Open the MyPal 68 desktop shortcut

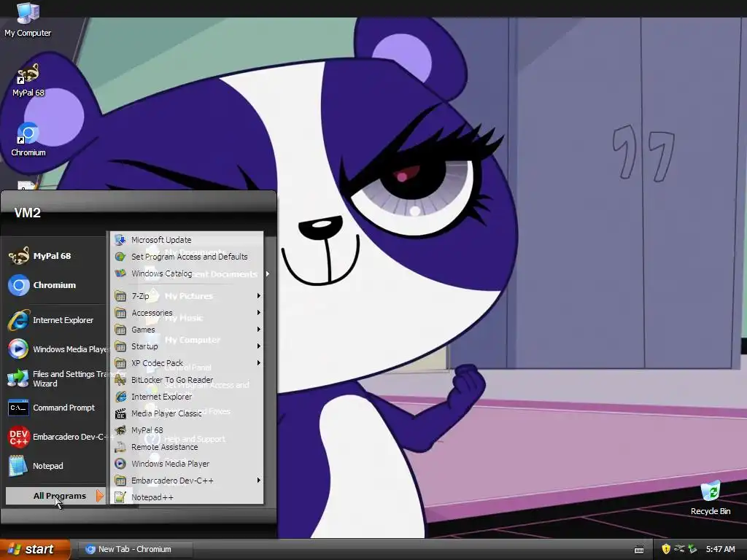(x=28, y=80)
